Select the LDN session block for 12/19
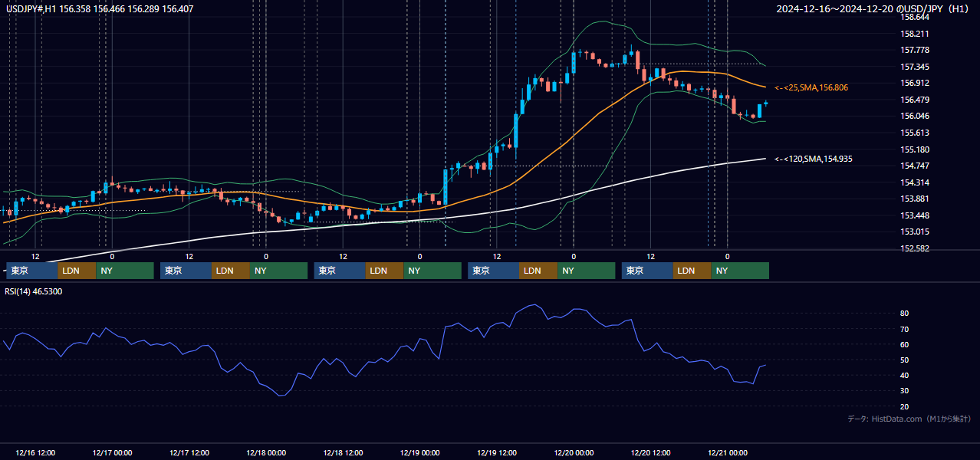Screen dimensions: 980x460 [538, 271]
